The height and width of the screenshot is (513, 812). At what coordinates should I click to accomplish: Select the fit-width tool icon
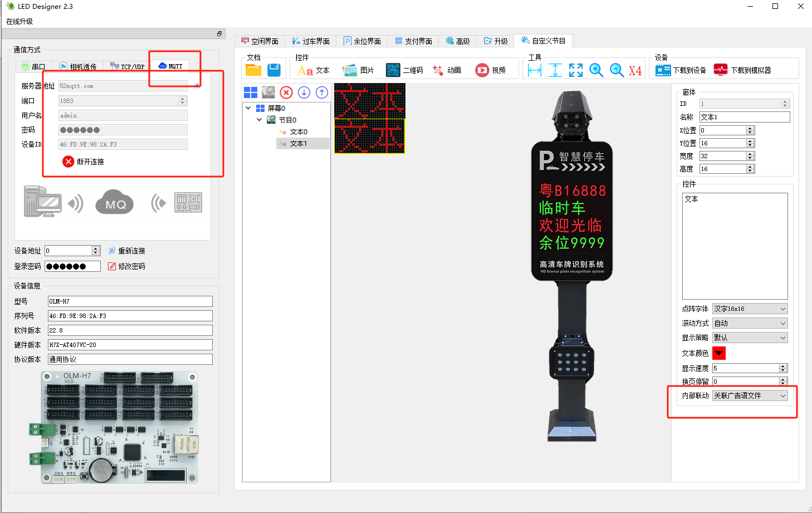coord(535,70)
